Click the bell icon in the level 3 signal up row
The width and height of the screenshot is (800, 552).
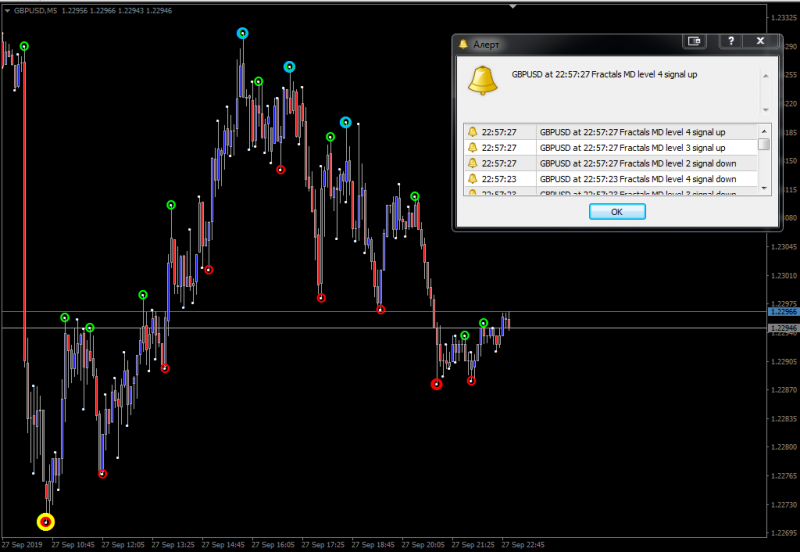pyautogui.click(x=472, y=148)
